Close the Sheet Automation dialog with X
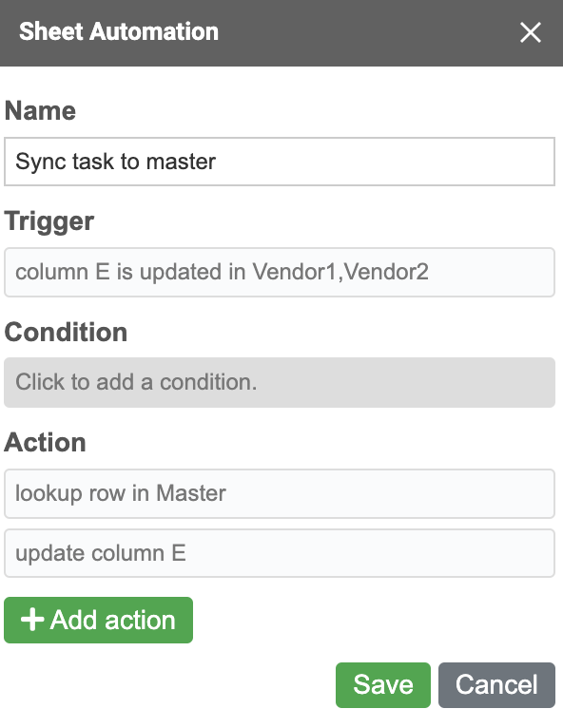The image size is (563, 728). (x=530, y=32)
